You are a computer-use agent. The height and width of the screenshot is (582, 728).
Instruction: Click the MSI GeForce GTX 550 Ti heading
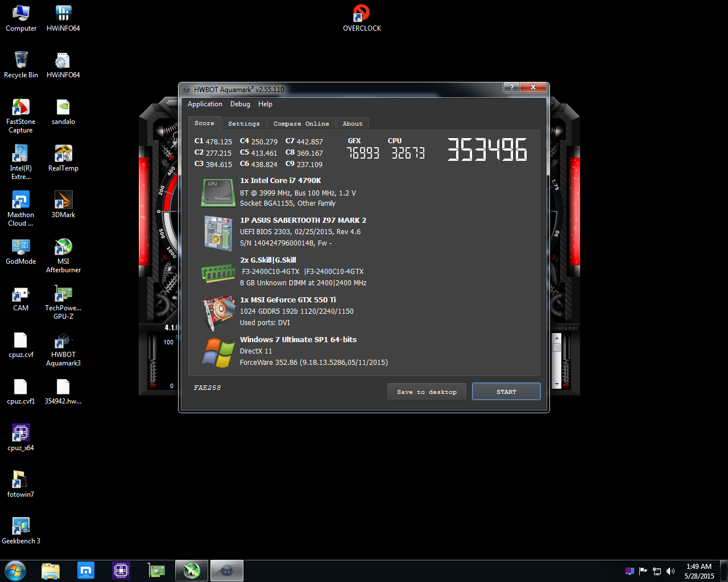point(288,300)
